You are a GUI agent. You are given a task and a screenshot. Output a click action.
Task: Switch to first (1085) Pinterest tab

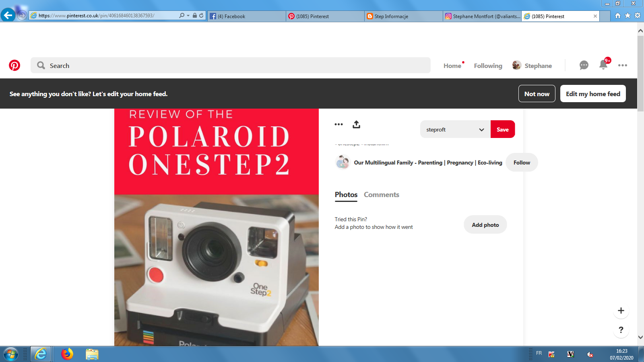[x=325, y=16]
